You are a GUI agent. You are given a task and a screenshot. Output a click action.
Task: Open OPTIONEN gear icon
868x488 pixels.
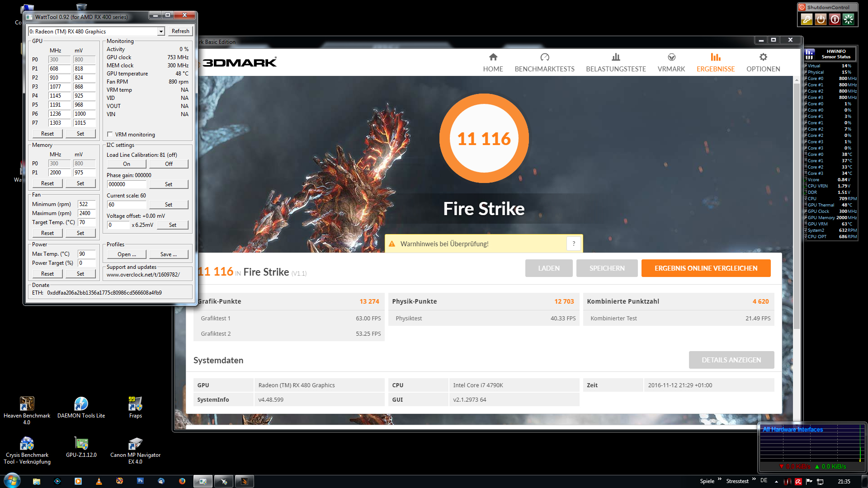pyautogui.click(x=763, y=57)
